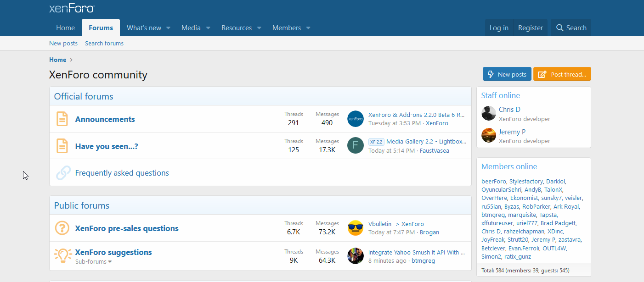This screenshot has height=282, width=644.
Task: Click the breadcrumb chevron next to Home
Action: [x=71, y=60]
